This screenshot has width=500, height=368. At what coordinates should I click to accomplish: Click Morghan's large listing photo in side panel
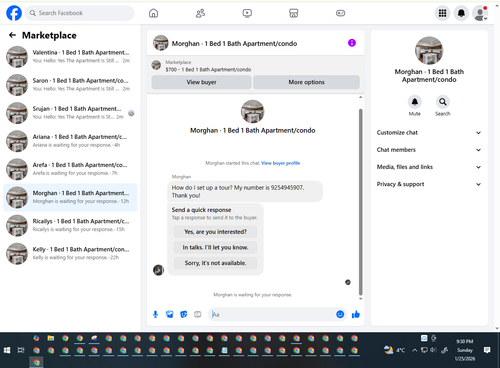[x=429, y=50]
